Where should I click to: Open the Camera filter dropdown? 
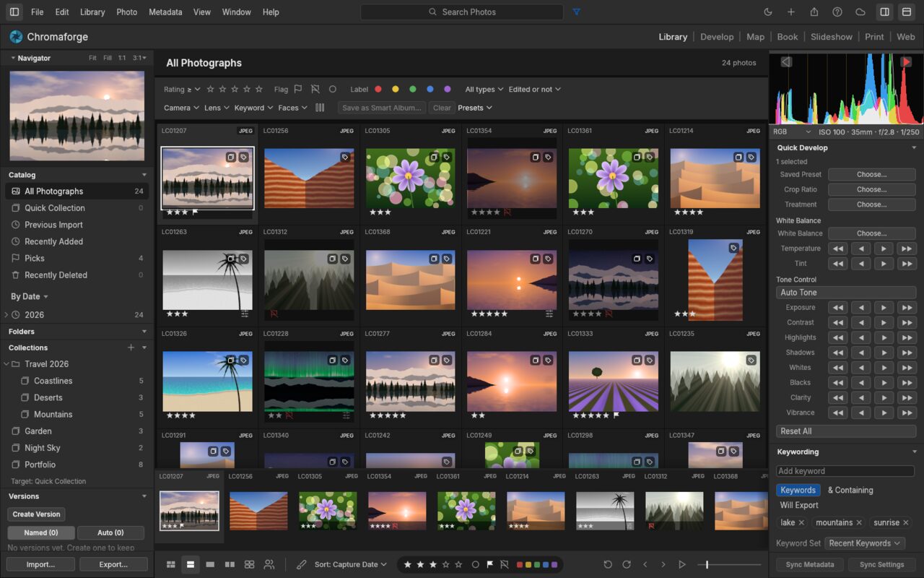coord(182,108)
